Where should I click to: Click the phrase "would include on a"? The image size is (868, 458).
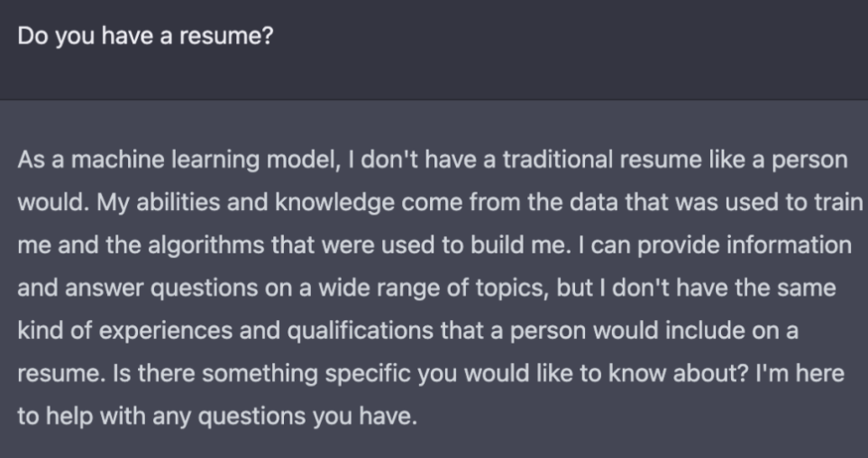(695, 331)
